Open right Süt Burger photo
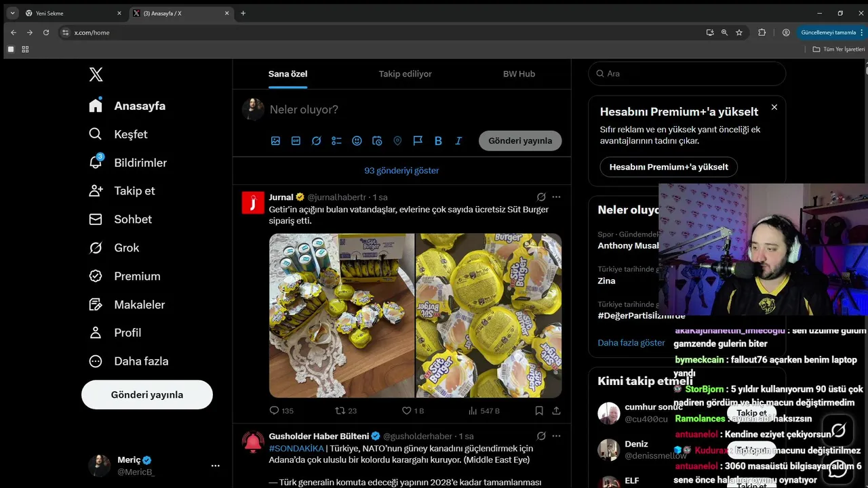Screen dimensions: 868x488 click(x=489, y=315)
